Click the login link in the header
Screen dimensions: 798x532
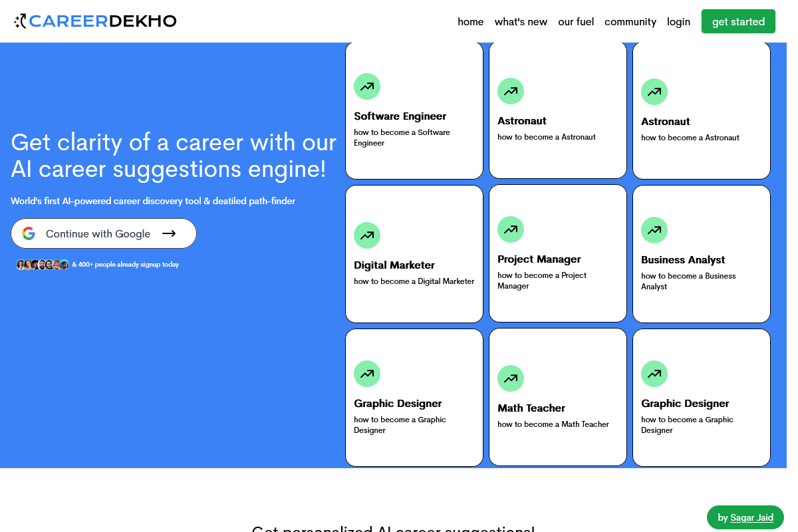(x=678, y=21)
